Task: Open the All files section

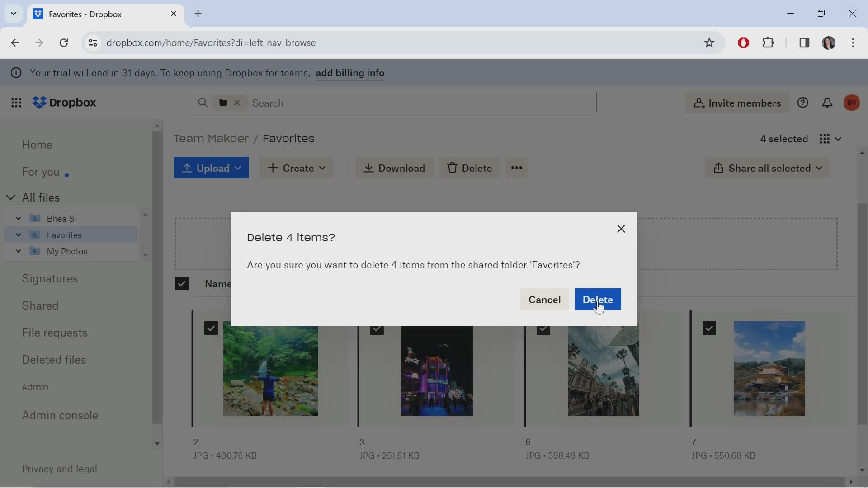Action: (x=40, y=197)
